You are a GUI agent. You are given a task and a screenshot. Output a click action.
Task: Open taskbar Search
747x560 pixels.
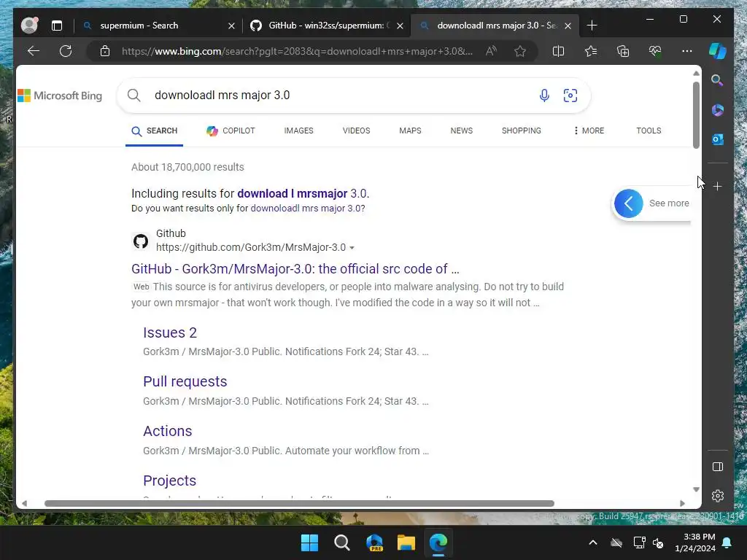(x=341, y=542)
